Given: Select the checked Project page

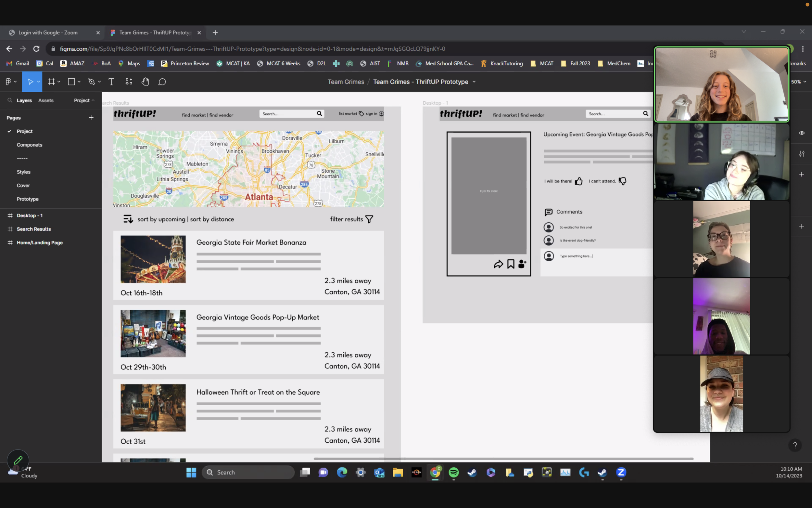Looking at the screenshot, I should click(24, 131).
